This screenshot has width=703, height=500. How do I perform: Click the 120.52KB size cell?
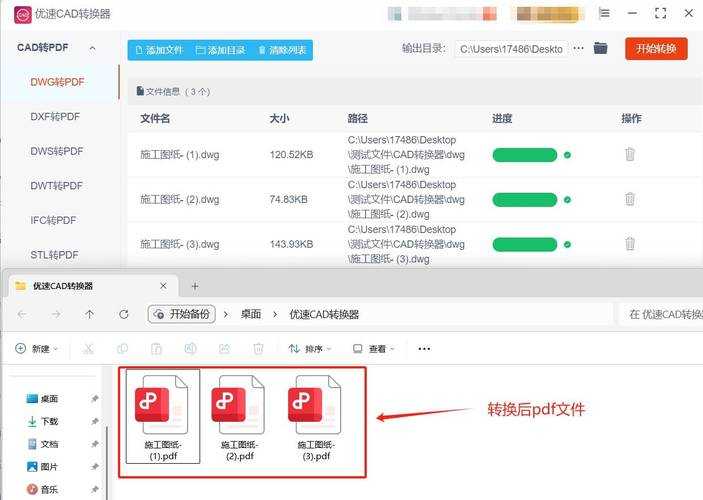pos(291,155)
